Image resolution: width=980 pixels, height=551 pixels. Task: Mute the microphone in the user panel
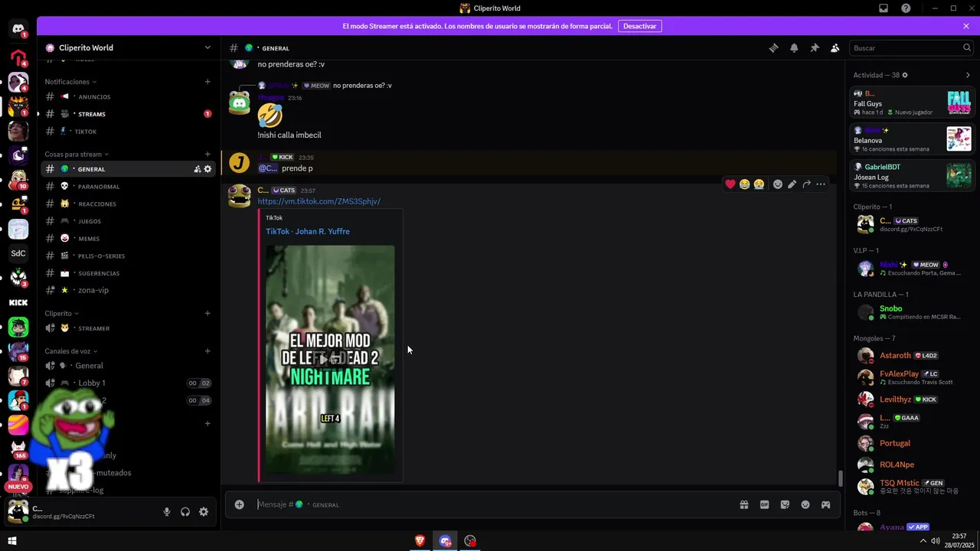tap(167, 512)
